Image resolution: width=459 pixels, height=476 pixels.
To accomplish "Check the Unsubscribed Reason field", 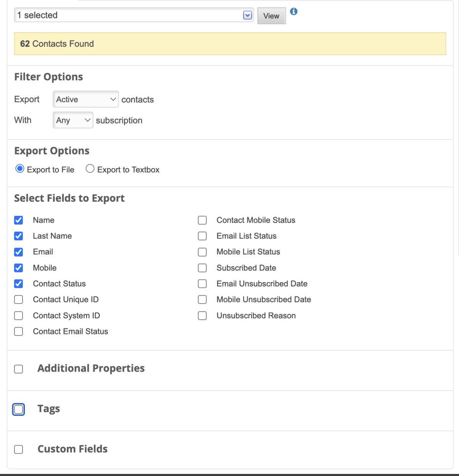I will [x=202, y=315].
